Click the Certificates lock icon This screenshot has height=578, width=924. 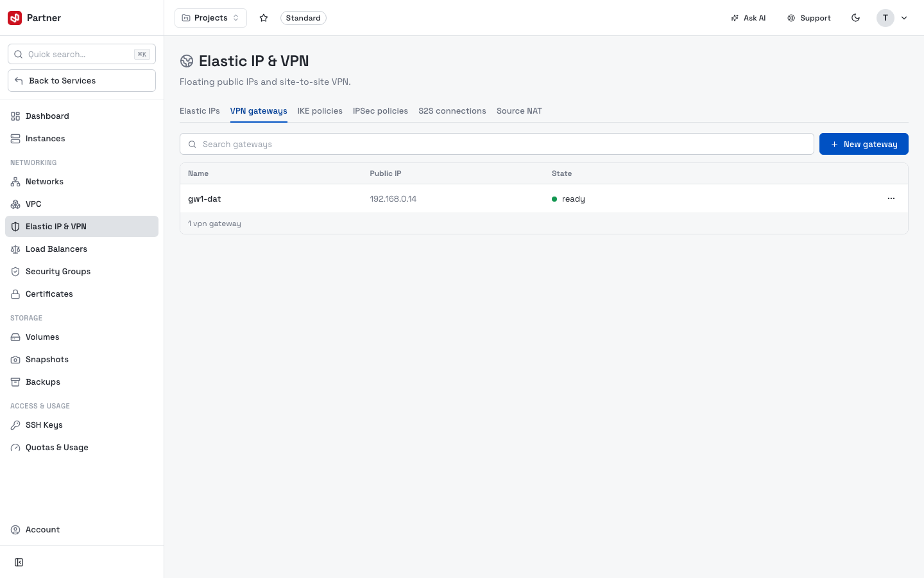click(x=15, y=294)
